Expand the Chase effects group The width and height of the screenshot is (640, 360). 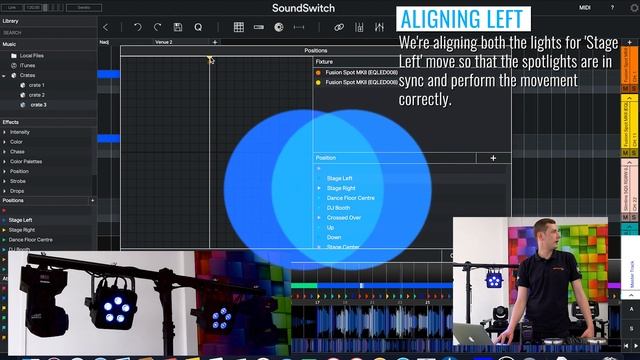pos(4,152)
